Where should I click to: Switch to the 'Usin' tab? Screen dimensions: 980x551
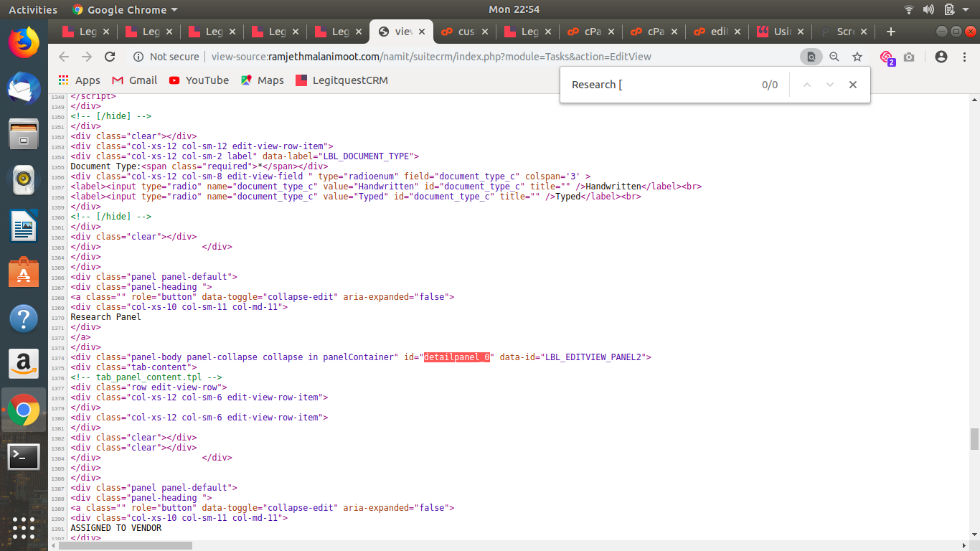(781, 32)
